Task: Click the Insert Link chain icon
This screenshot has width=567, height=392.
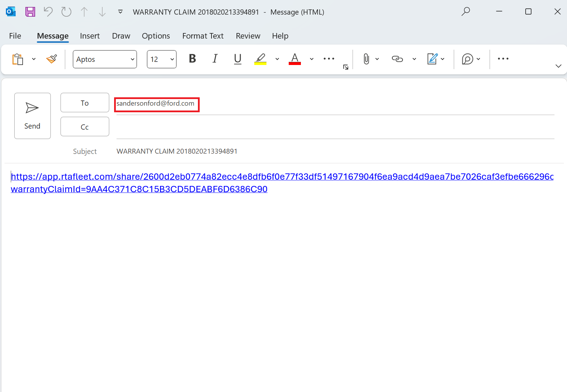Action: point(397,59)
